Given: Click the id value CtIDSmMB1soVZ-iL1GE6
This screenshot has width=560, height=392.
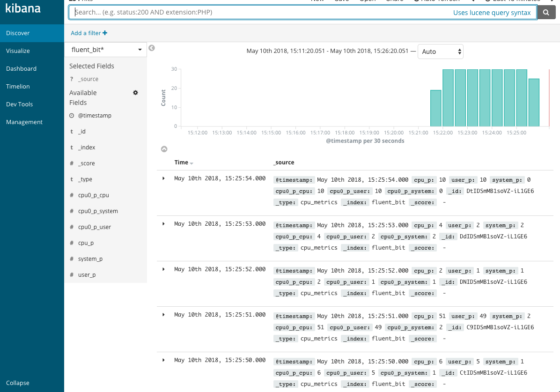Looking at the screenshot, I should pos(493,372).
